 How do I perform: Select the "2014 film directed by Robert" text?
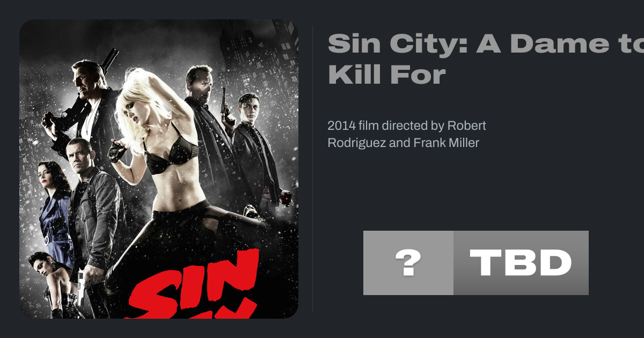(407, 126)
